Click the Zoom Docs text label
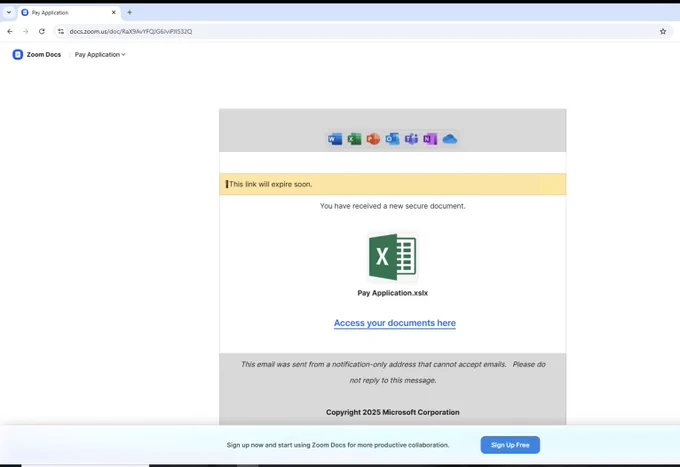The width and height of the screenshot is (680, 467). (44, 55)
